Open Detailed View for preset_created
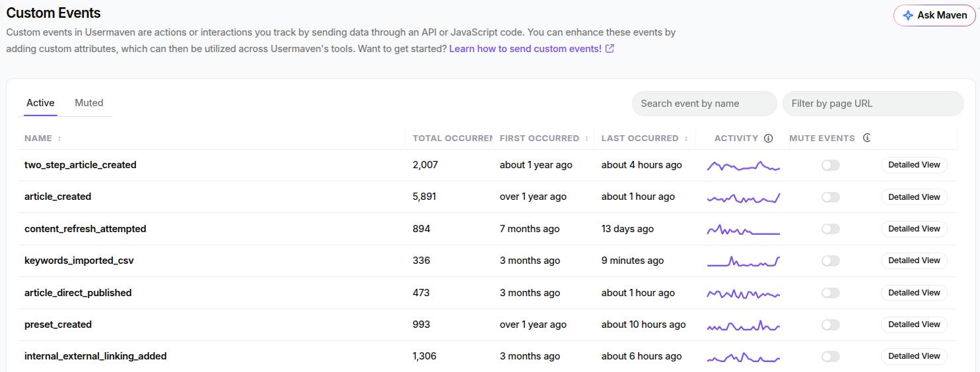This screenshot has width=980, height=372. click(x=914, y=325)
